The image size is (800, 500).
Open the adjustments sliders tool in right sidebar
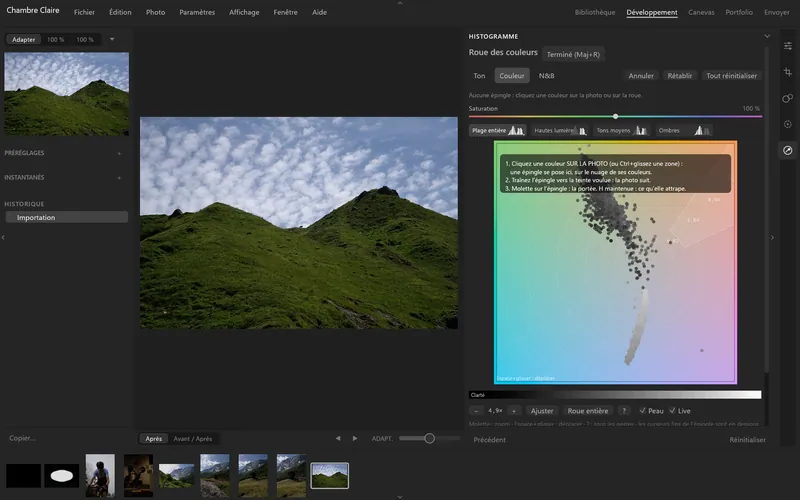point(788,46)
